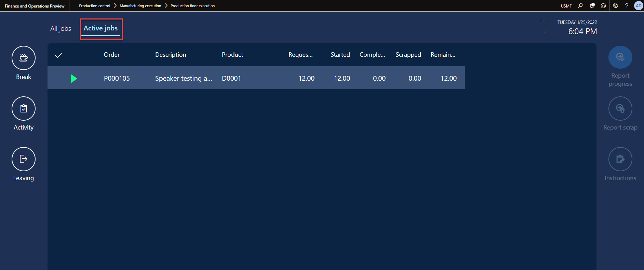Open the Activity clipboard icon
Screen dimensions: 644x270
(24, 108)
